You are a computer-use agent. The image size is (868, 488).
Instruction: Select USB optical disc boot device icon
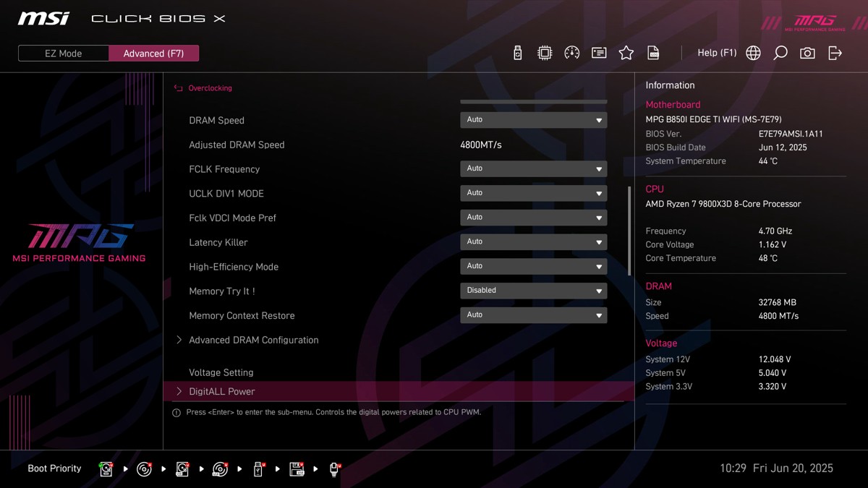click(x=221, y=469)
